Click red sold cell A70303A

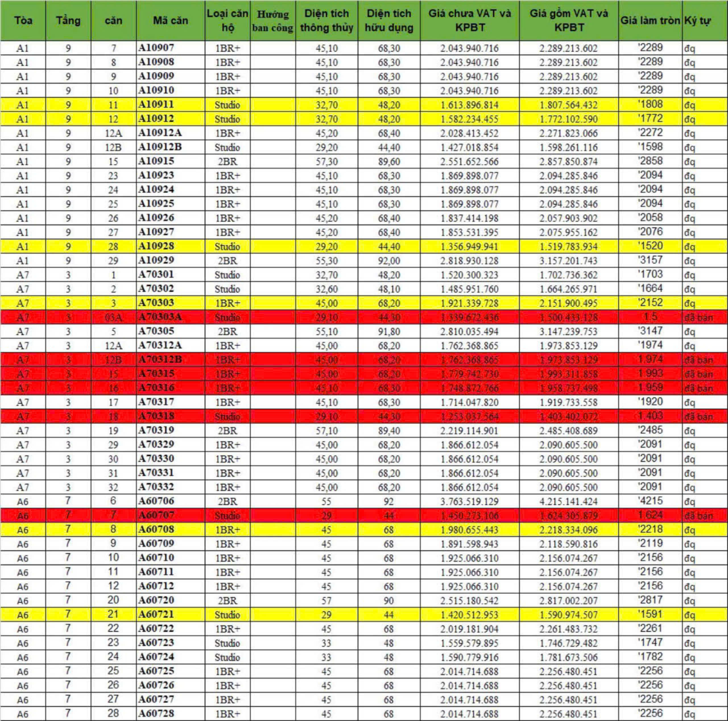tap(160, 317)
